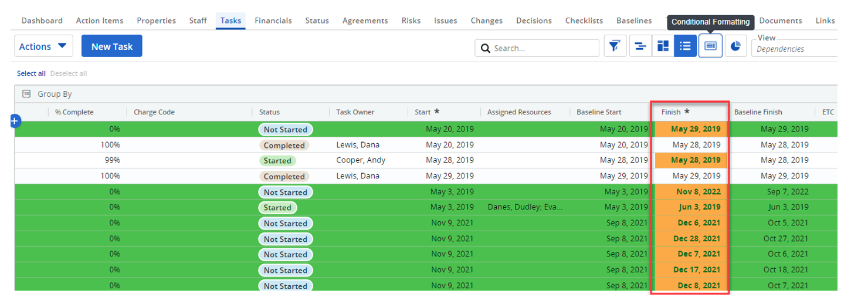This screenshot has width=868, height=304.
Task: Sort by Finish column header
Action: (671, 112)
